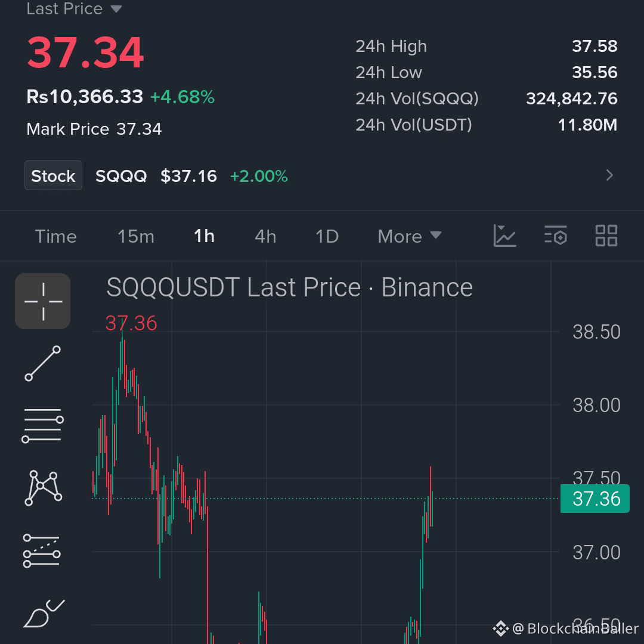The height and width of the screenshot is (644, 644).
Task: Expand the More timeframes dropdown
Action: coord(410,236)
